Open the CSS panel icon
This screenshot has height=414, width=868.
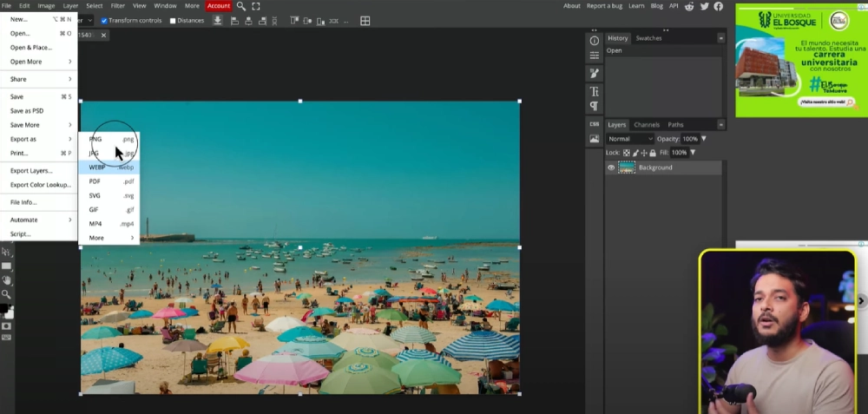click(594, 124)
